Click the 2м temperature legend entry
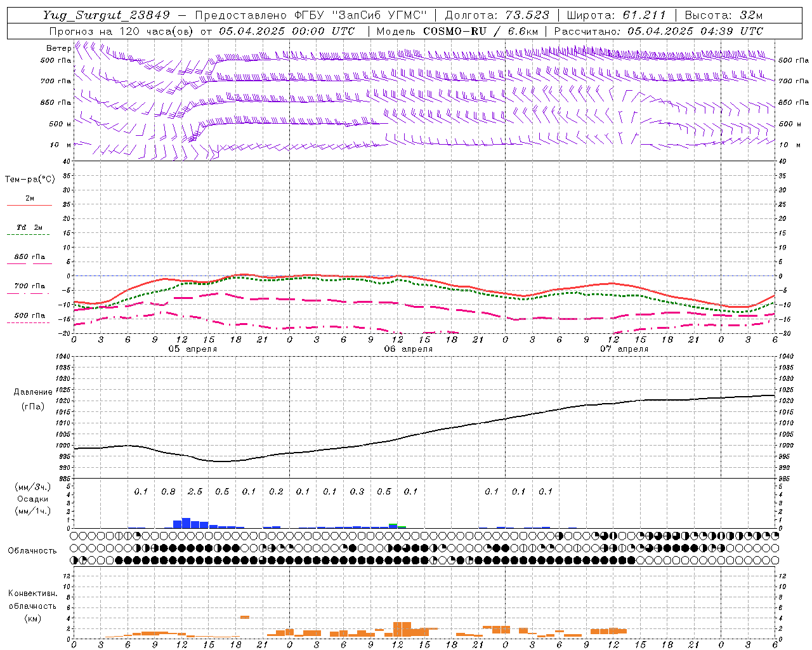The image size is (812, 650). (x=30, y=198)
